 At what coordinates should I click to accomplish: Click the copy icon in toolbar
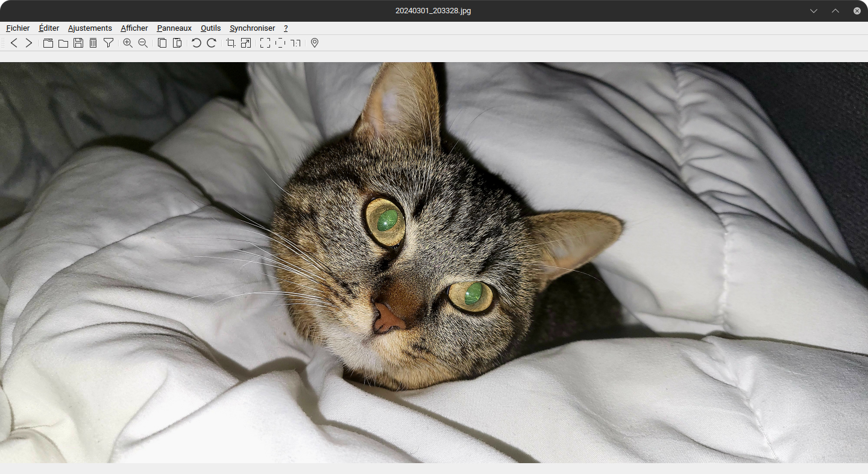(162, 43)
